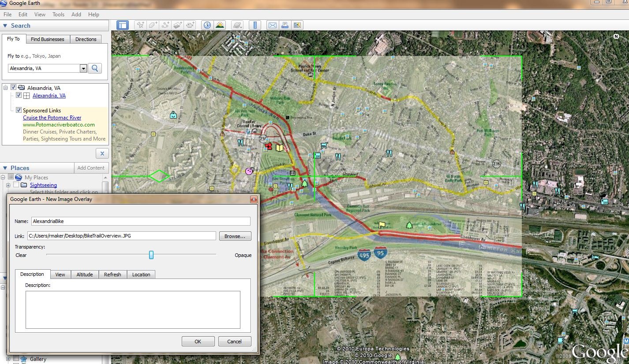Expand the Sightseeing folder tree node

[8, 185]
